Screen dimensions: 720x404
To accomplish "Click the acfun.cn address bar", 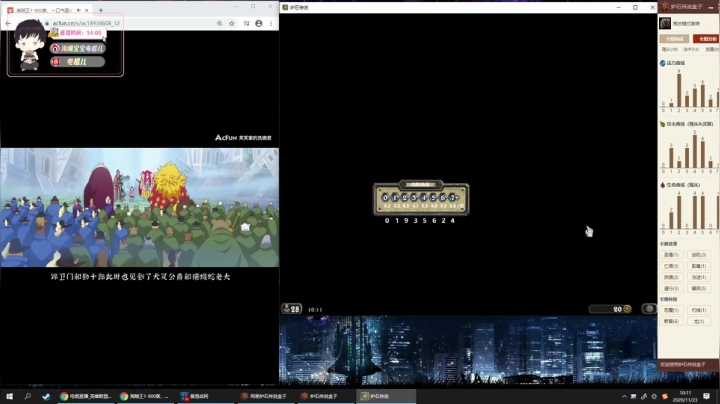I will [x=85, y=23].
